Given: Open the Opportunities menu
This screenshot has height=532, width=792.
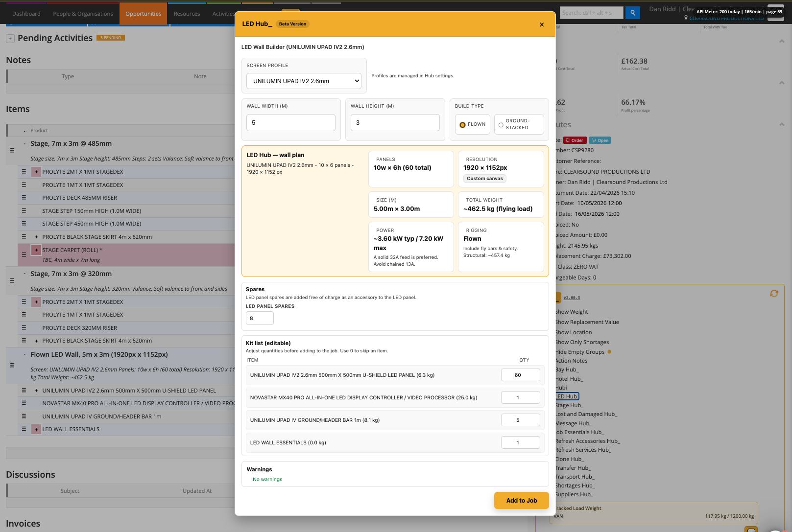Looking at the screenshot, I should [143, 14].
